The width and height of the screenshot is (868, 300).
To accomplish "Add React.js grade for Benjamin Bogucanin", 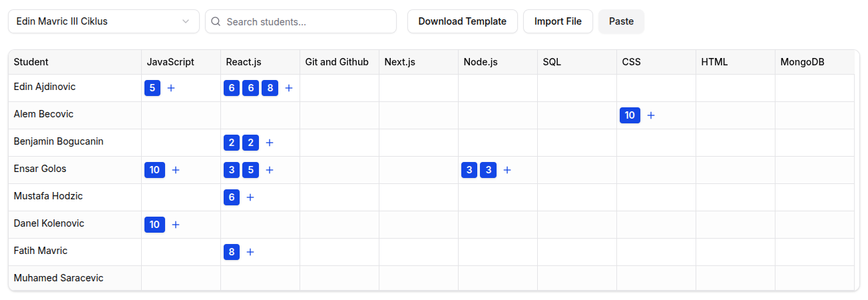I will [270, 143].
